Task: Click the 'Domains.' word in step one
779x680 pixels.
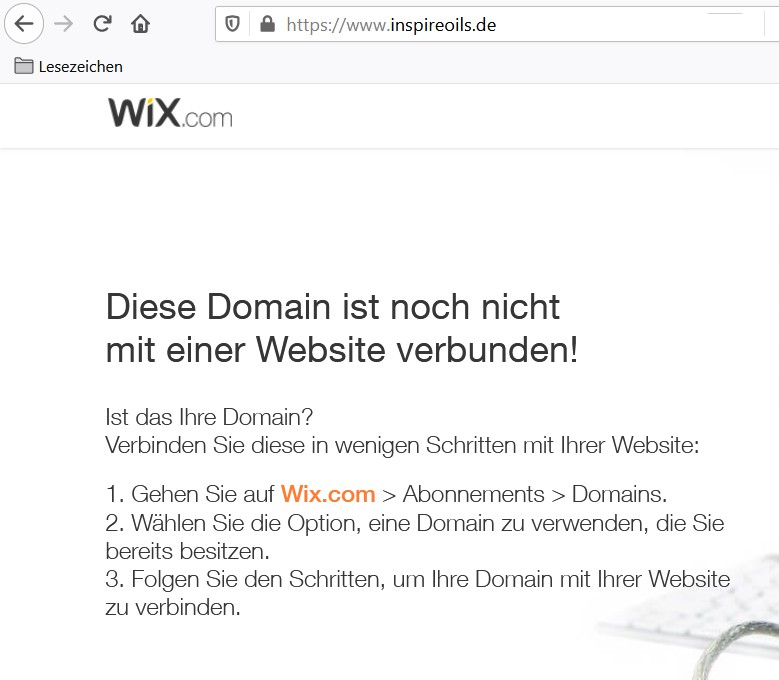Action: pyautogui.click(x=619, y=494)
